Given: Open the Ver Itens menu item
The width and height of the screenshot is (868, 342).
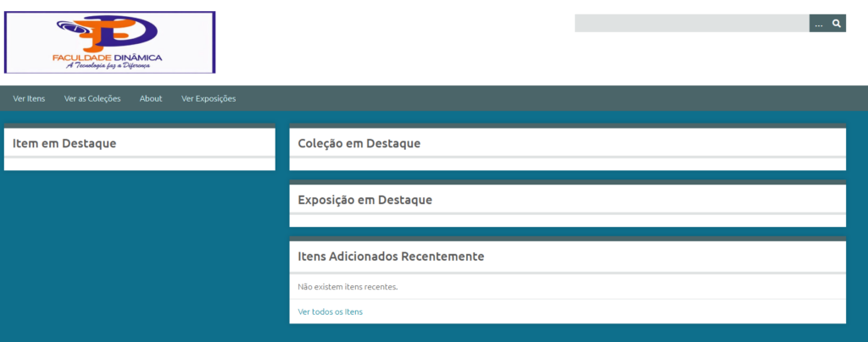Looking at the screenshot, I should [30, 98].
